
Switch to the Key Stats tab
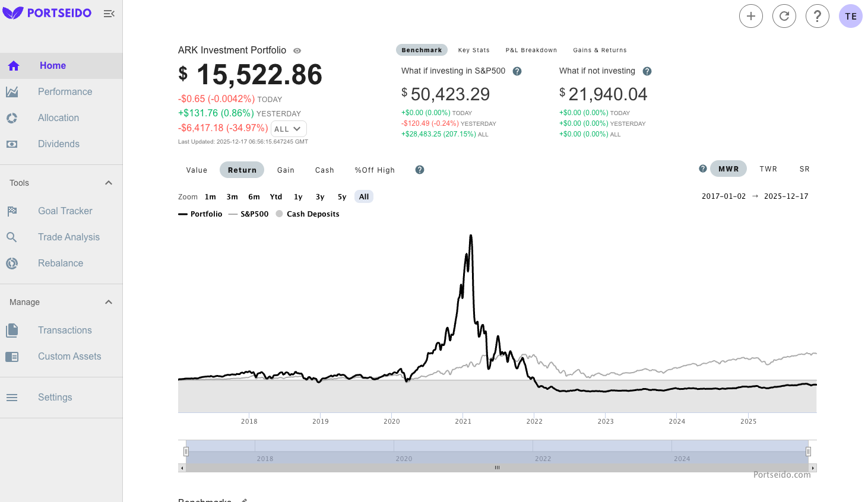[x=474, y=50]
